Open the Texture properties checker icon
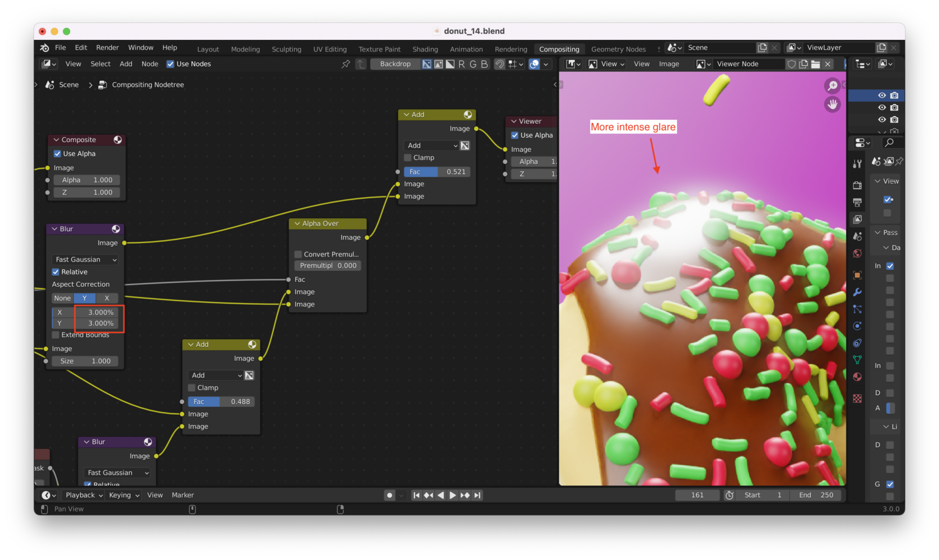 coord(857,399)
